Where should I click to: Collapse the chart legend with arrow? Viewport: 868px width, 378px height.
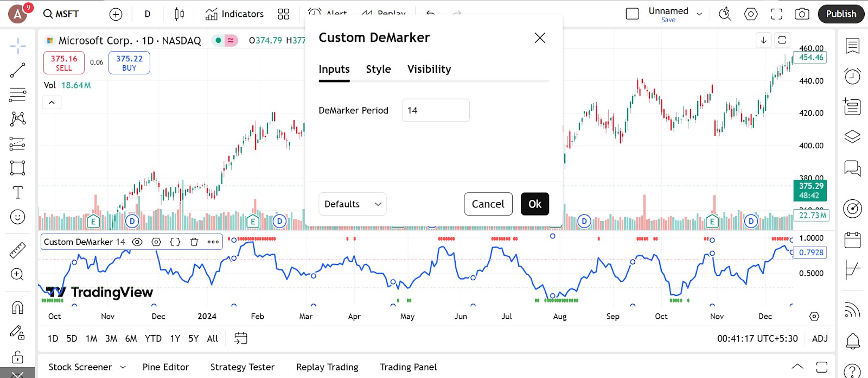[x=52, y=102]
